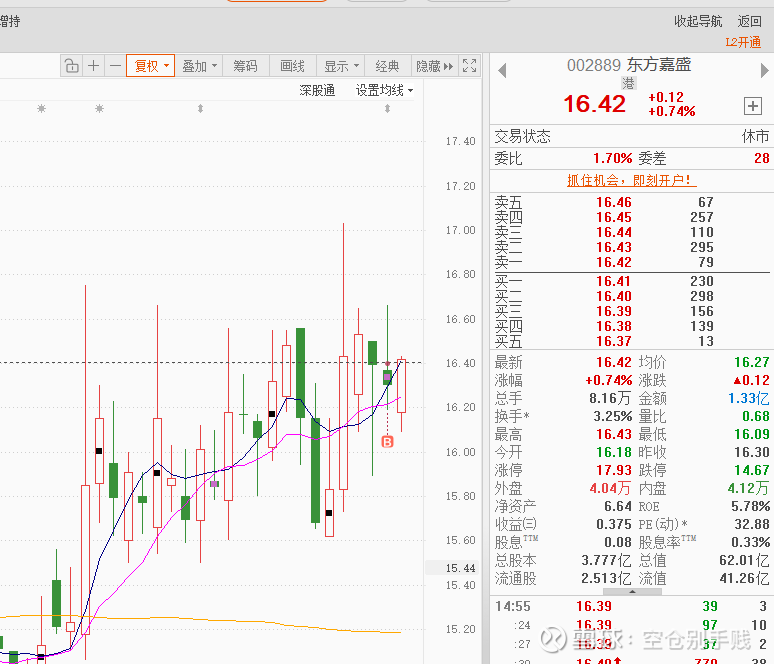Add 东方嘉盛 to watchlist with plus box
774x664 pixels.
(752, 106)
